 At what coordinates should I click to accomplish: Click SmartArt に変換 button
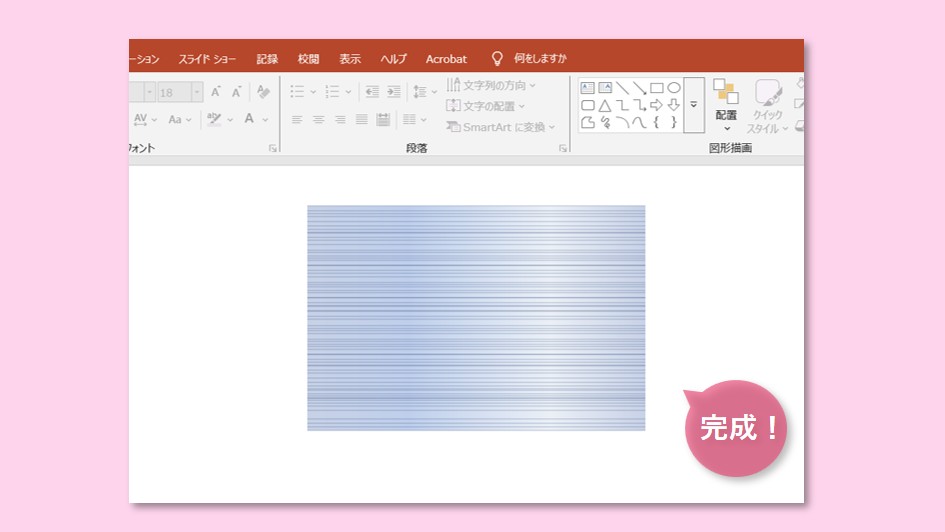tap(500, 127)
